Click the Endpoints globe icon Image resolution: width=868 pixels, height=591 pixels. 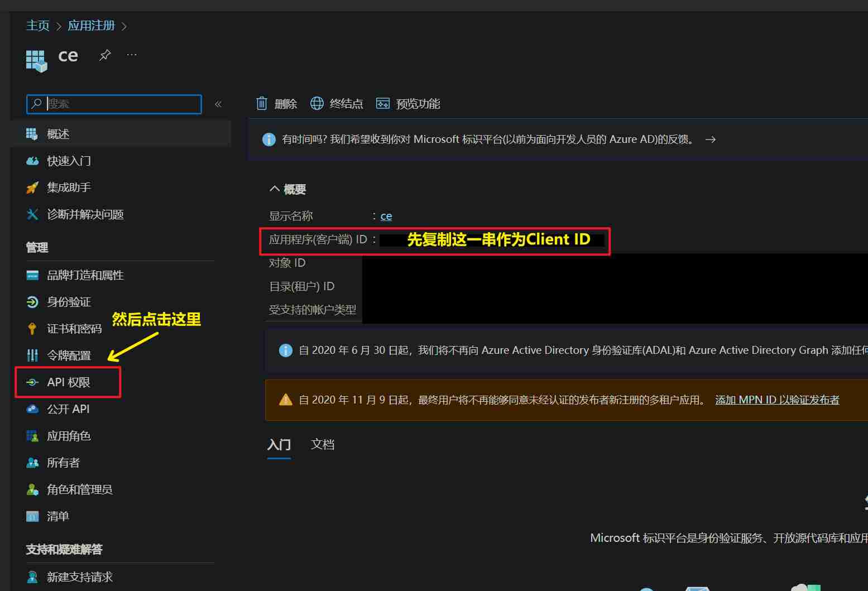(316, 103)
